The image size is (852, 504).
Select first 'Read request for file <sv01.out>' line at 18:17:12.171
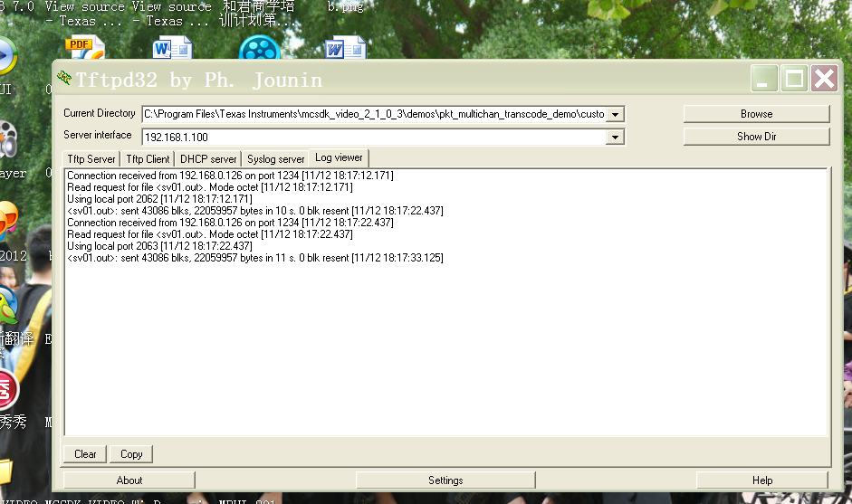click(210, 187)
